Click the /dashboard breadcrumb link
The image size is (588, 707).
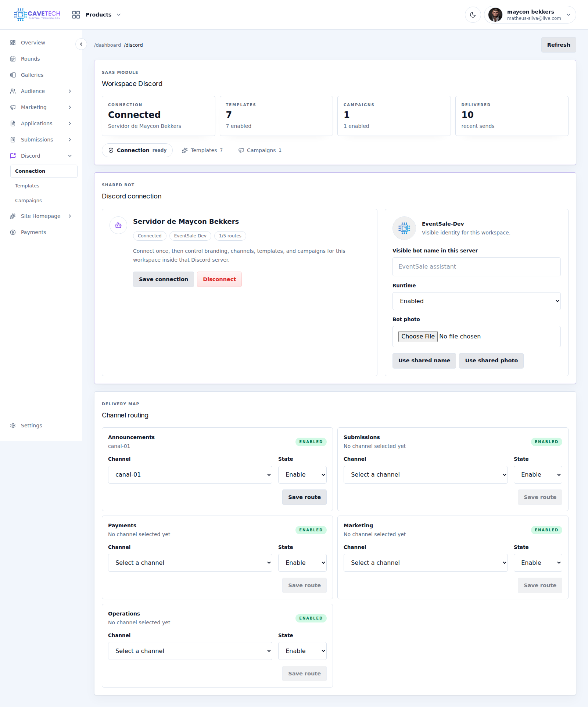(107, 45)
